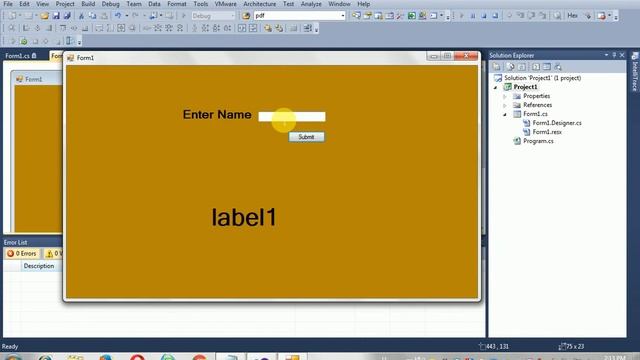Collapse the Project1 node in Solution Explorer
The width and height of the screenshot is (640, 360).
496,87
